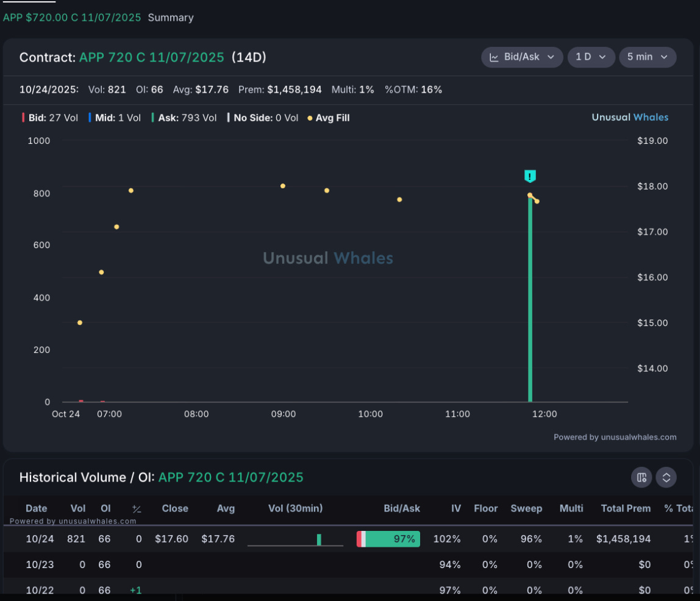Image resolution: width=700 pixels, height=601 pixels.
Task: Click Historical Volume contract link APP 720 C
Action: pos(231,477)
